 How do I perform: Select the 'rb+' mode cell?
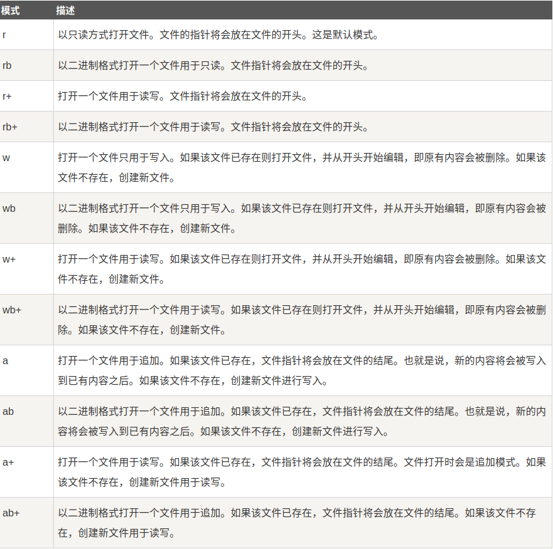(x=26, y=127)
